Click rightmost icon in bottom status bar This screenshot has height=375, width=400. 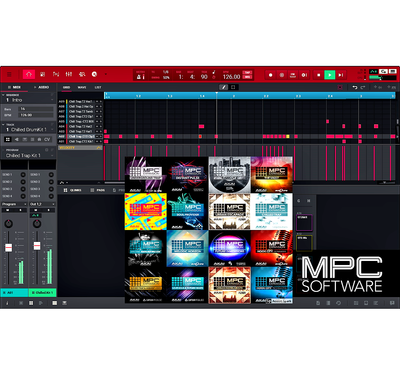[392, 303]
